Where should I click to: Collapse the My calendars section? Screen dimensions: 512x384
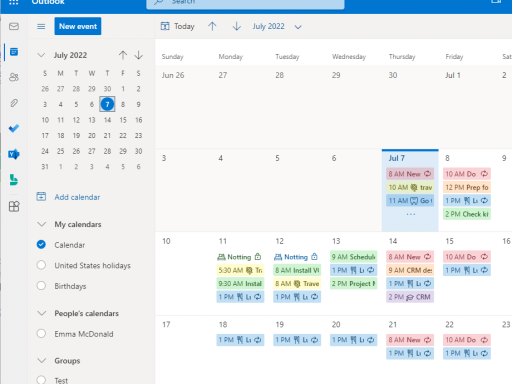coord(41,224)
